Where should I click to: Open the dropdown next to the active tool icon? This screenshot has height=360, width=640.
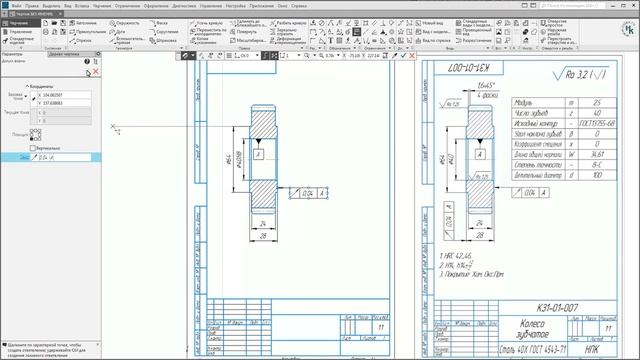coord(193,56)
